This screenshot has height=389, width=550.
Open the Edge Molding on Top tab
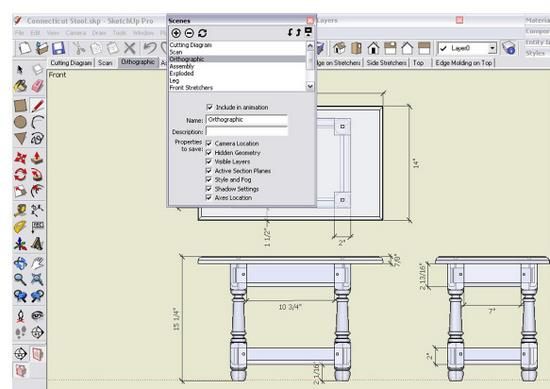coord(464,63)
